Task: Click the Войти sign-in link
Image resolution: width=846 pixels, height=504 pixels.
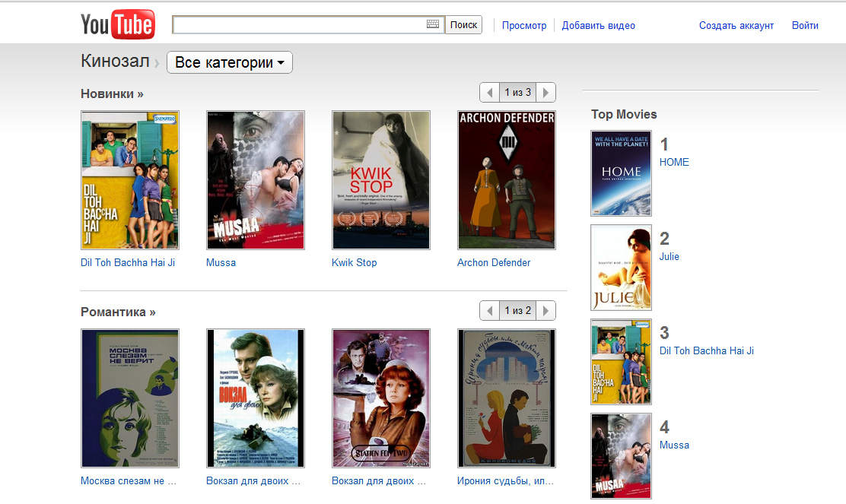Action: pyautogui.click(x=805, y=25)
